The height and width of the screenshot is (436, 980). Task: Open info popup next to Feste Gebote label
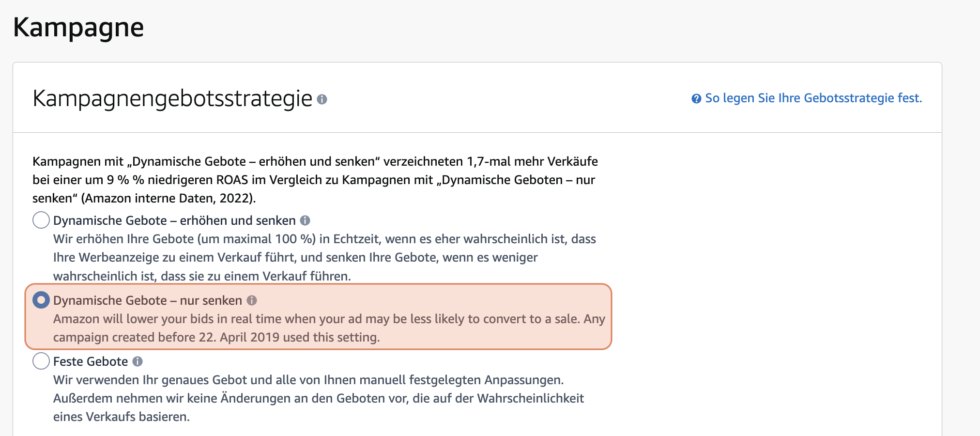[x=139, y=361]
